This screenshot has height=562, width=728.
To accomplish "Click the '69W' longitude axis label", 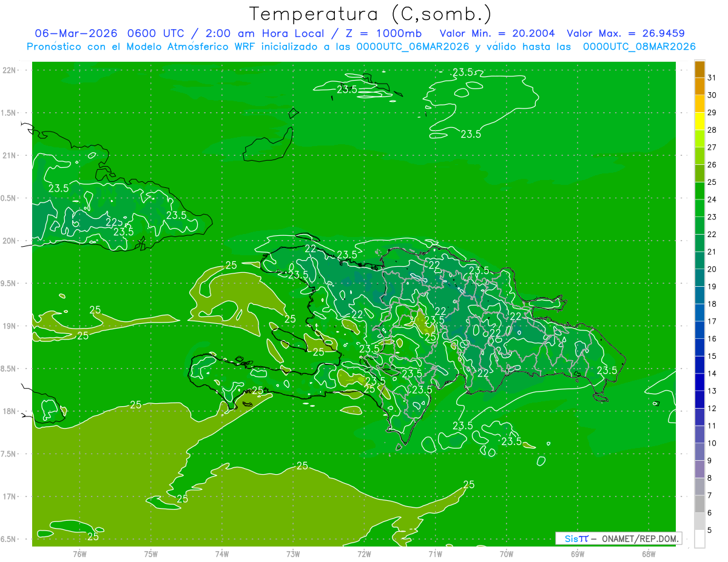I will [x=578, y=554].
